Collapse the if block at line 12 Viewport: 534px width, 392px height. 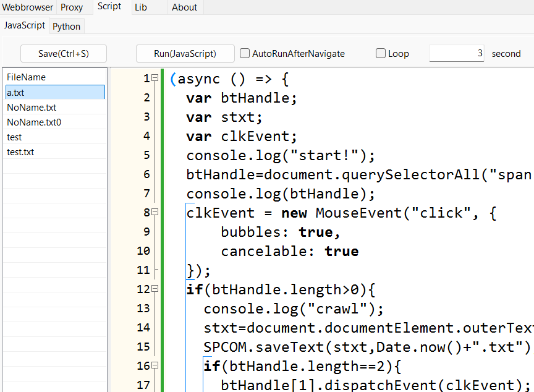click(x=155, y=289)
